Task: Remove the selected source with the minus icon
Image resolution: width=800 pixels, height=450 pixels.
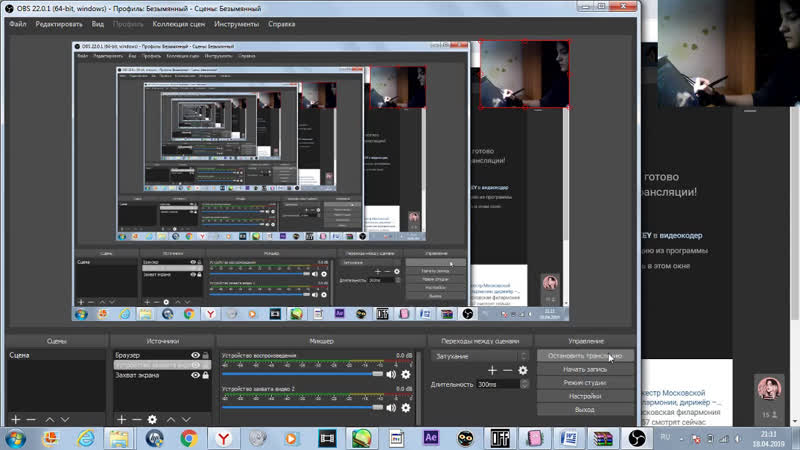Action: (x=136, y=419)
